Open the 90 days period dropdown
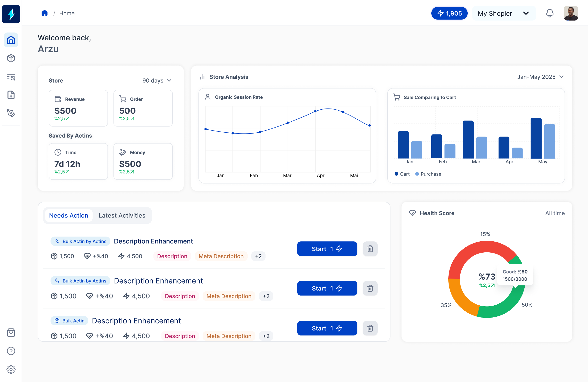The width and height of the screenshot is (588, 382). click(x=157, y=81)
